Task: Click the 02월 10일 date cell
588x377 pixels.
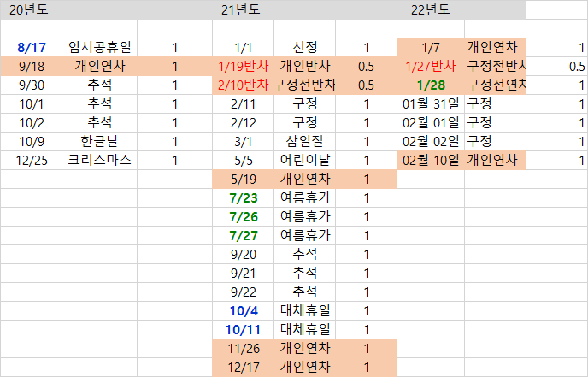Action: point(431,160)
